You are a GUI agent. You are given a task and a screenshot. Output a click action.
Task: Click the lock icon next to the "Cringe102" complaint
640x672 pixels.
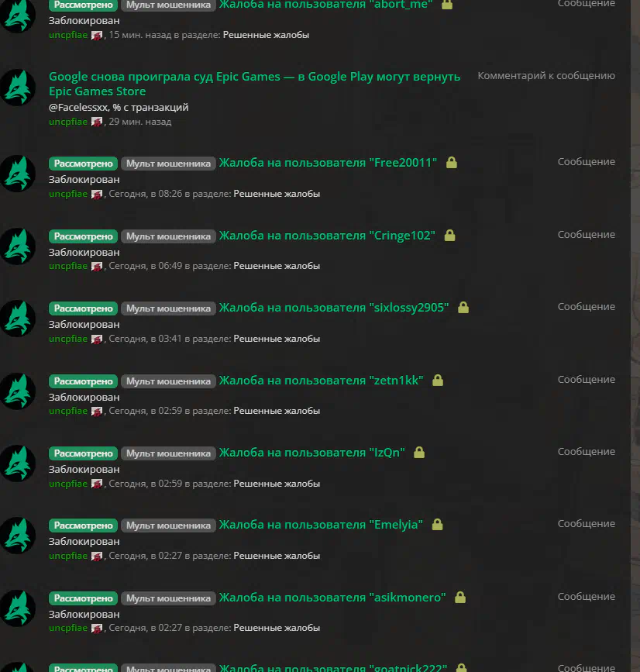pos(450,236)
